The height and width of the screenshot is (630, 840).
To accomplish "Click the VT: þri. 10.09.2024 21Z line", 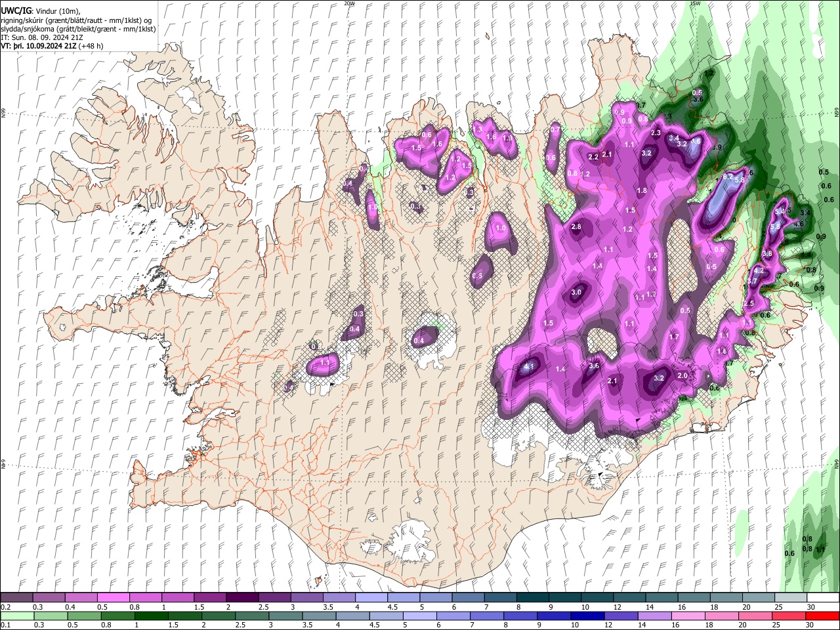I will (x=52, y=47).
